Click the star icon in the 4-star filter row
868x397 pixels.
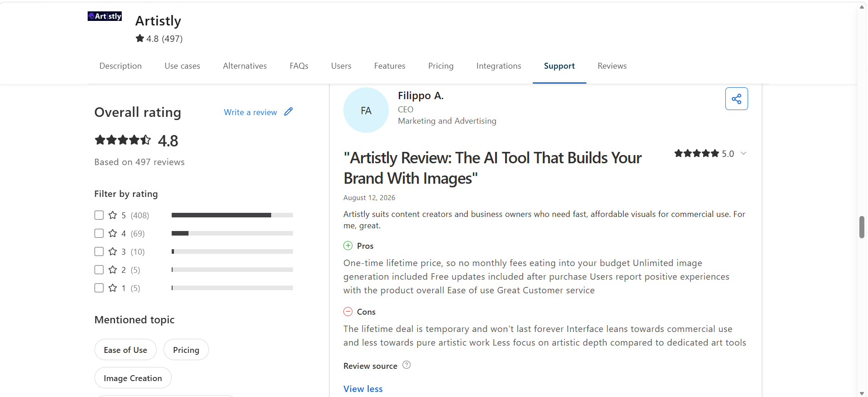click(x=113, y=233)
